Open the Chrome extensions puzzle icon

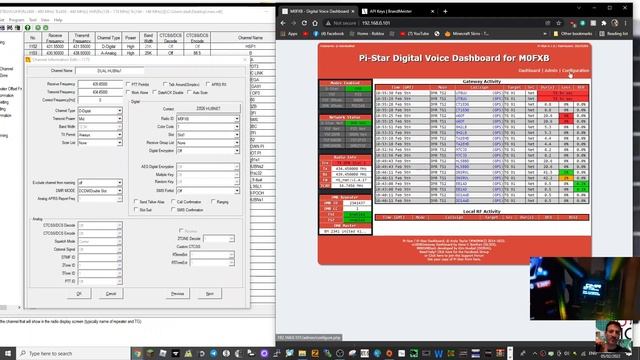click(604, 23)
